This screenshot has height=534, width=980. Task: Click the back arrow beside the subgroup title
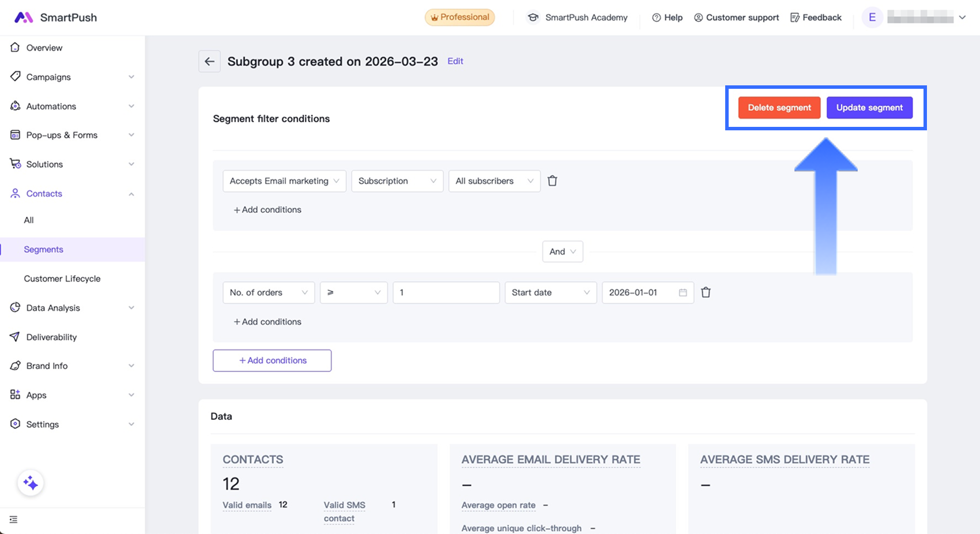tap(209, 61)
